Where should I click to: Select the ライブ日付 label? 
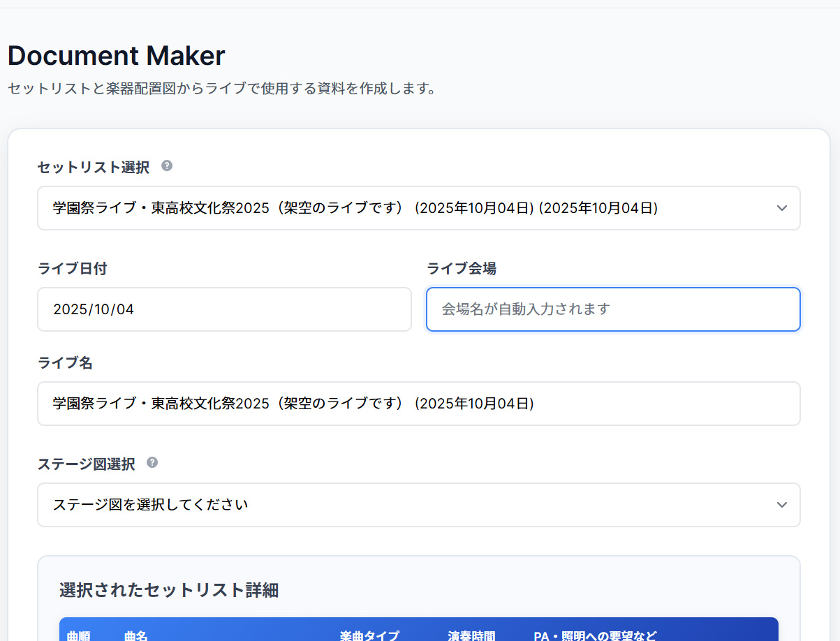73,268
